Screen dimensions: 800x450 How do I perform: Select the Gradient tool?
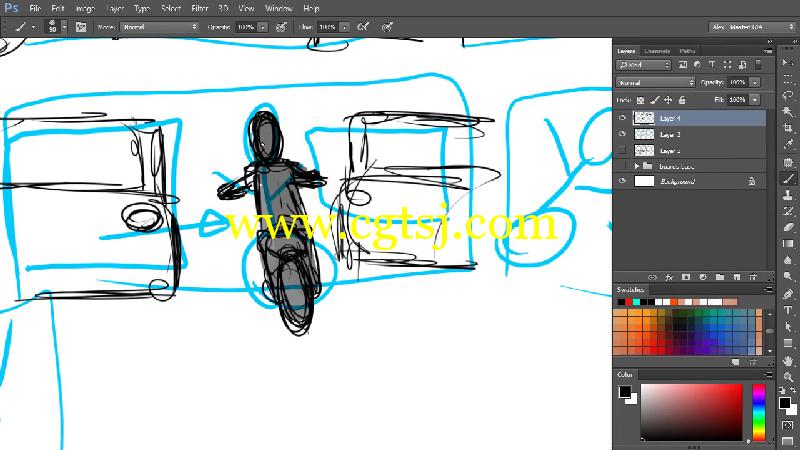[x=788, y=244]
